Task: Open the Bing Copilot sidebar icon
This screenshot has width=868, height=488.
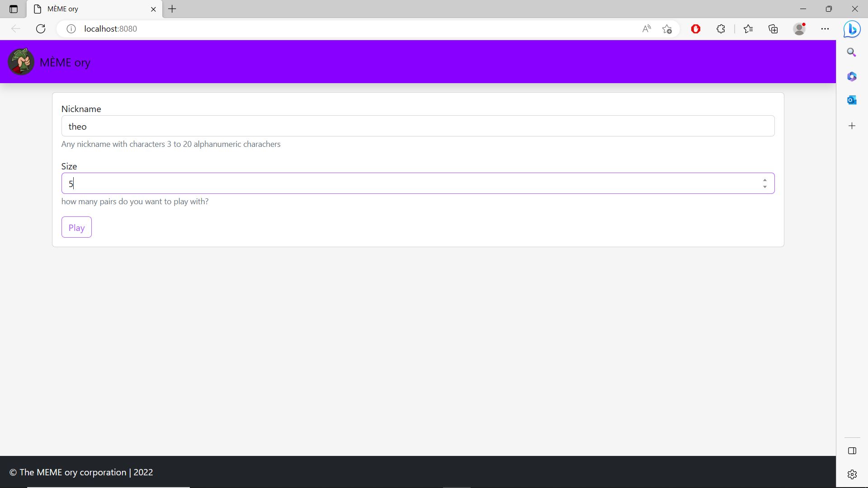Action: pos(852,29)
